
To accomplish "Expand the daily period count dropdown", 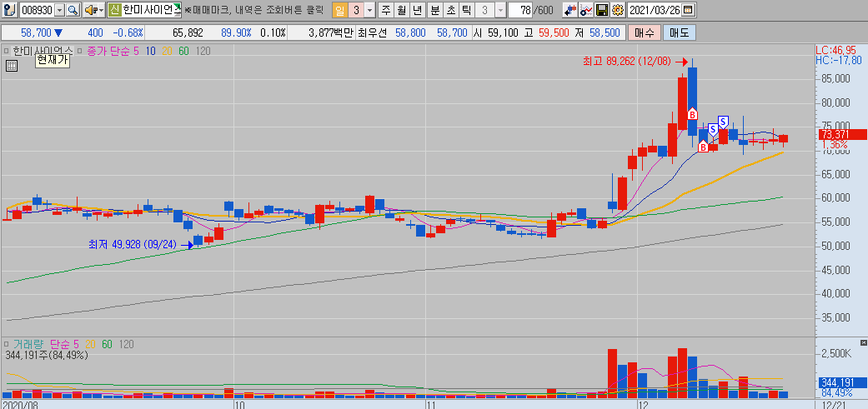I will point(369,10).
